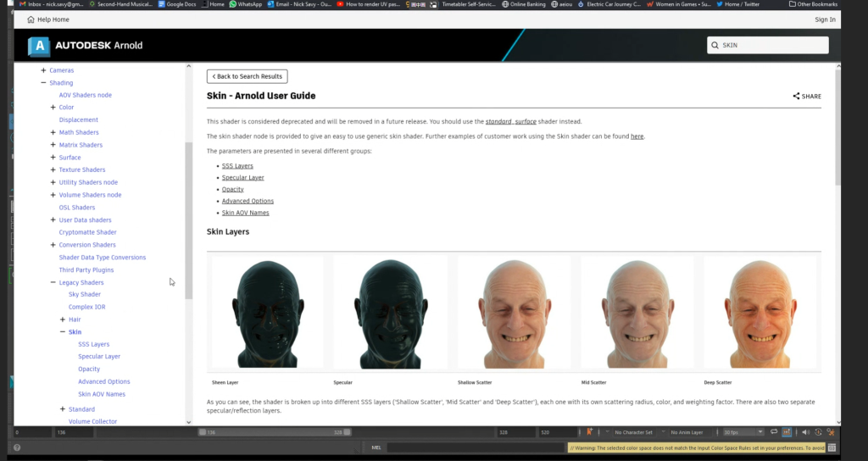
Task: Collapse the Skin tree node
Action: click(x=63, y=332)
